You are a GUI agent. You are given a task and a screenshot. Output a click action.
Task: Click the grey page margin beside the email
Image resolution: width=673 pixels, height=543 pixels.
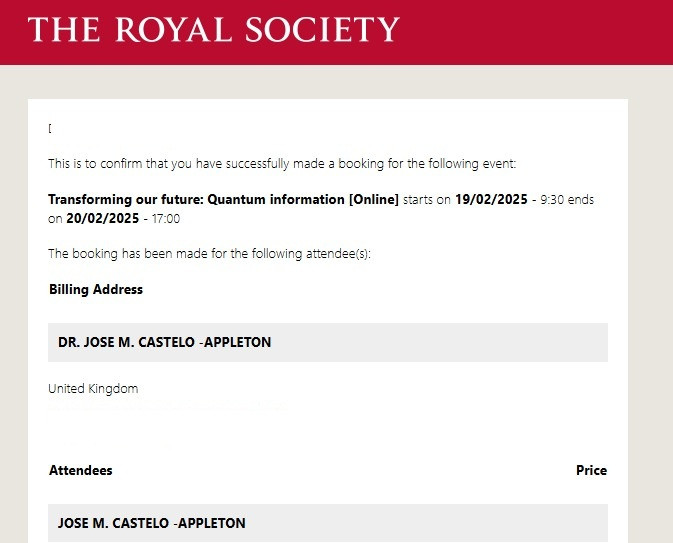click(650, 300)
